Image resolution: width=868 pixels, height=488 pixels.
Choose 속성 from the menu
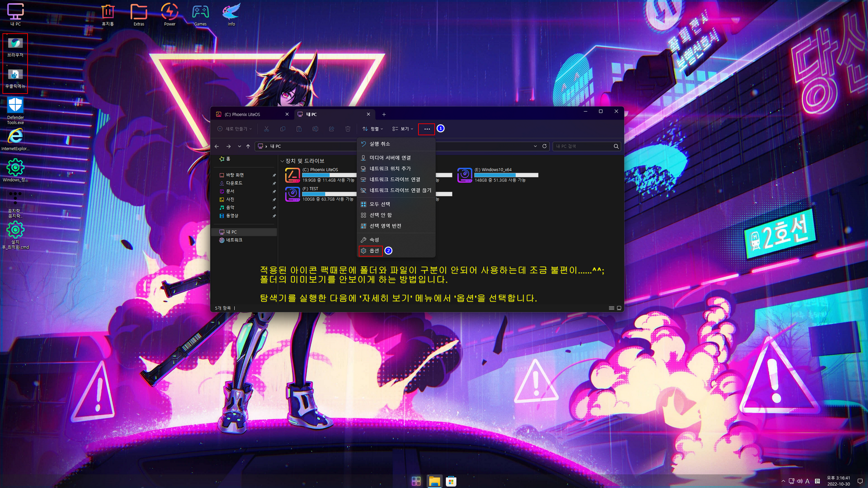[396, 240]
